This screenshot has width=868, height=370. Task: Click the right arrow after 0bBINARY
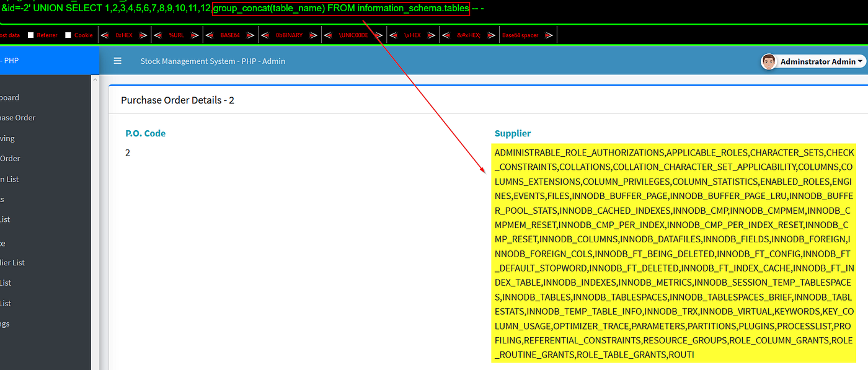tap(313, 35)
